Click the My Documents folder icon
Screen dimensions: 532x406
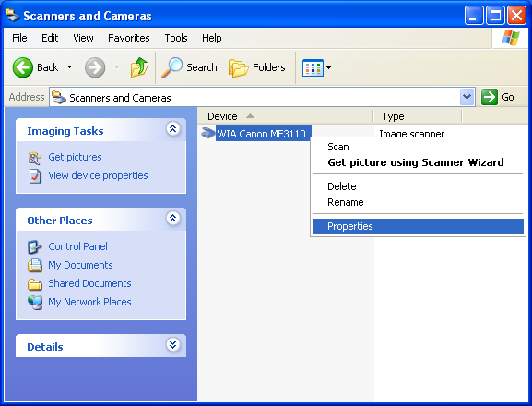click(35, 265)
